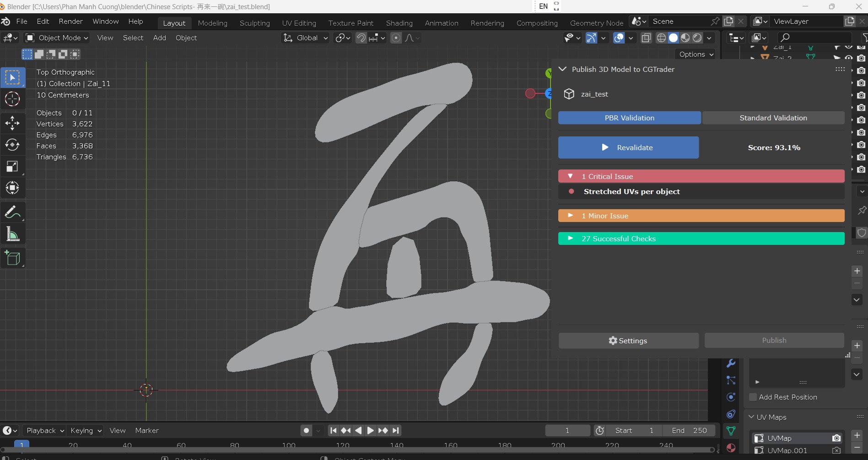
Task: Activate the Transform tool
Action: click(x=12, y=188)
